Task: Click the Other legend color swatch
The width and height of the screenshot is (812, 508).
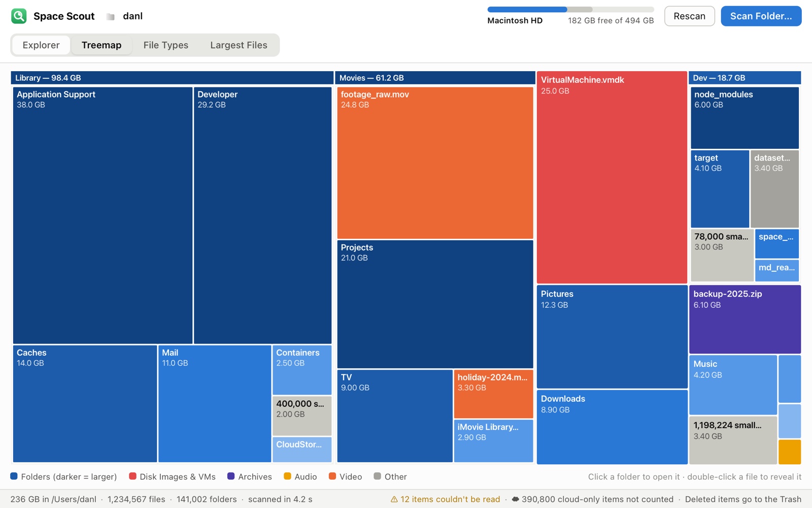Action: pos(377,477)
